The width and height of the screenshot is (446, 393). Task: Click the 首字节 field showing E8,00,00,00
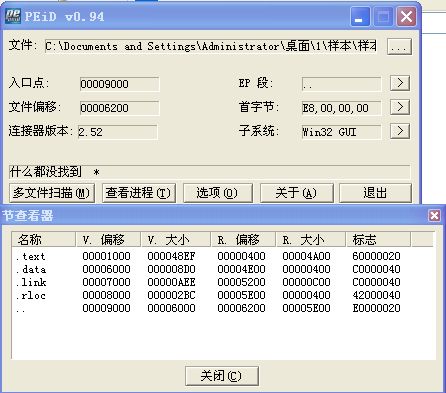pos(341,108)
